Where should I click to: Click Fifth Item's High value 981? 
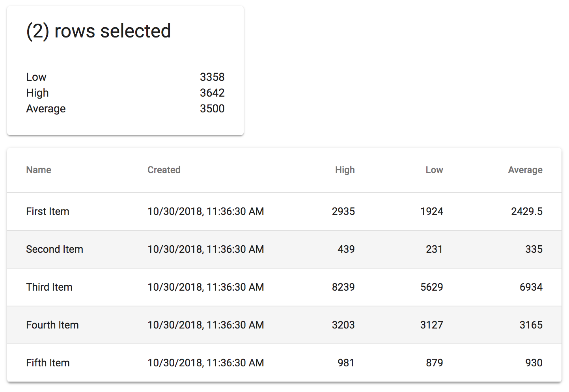(x=346, y=363)
